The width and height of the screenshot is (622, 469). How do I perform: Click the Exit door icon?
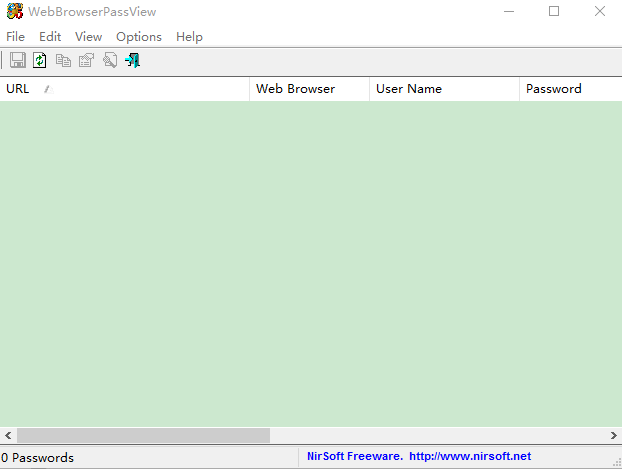click(x=132, y=61)
